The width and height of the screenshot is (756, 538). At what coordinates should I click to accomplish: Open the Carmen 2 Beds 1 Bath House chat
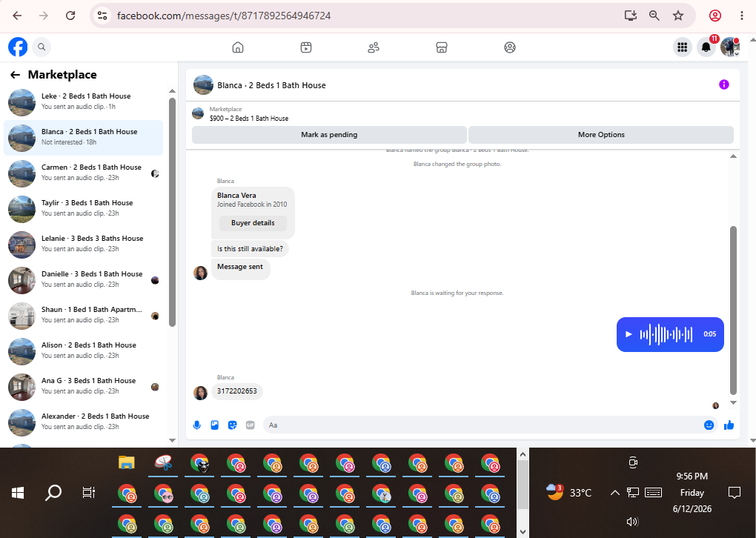(84, 173)
